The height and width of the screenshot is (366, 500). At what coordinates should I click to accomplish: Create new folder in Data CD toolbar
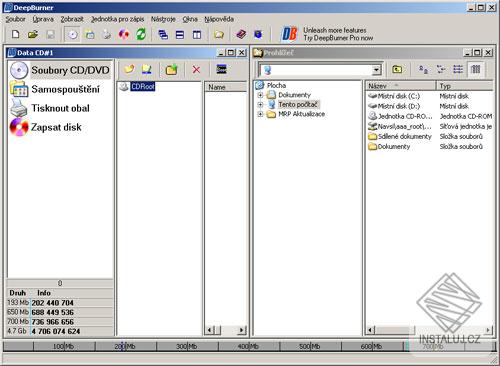[x=171, y=69]
